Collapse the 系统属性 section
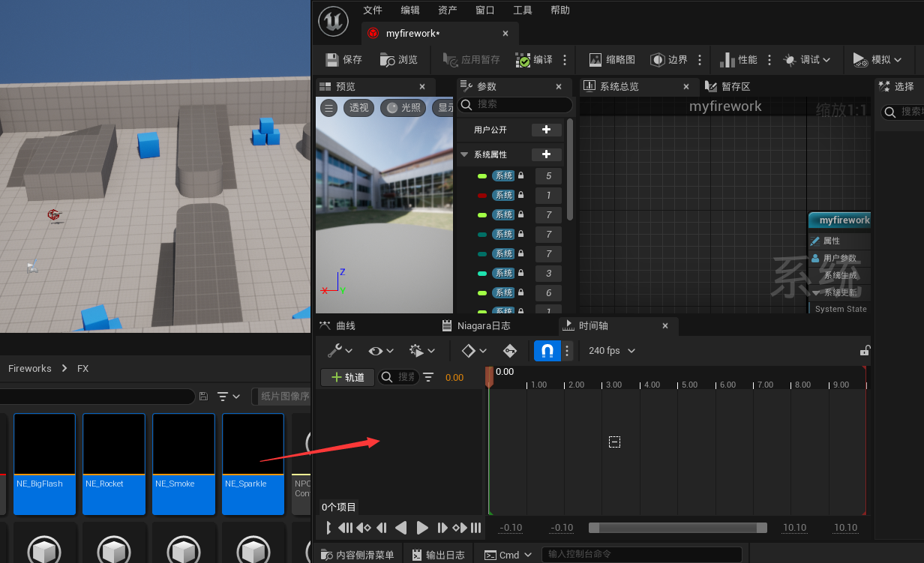 click(465, 154)
